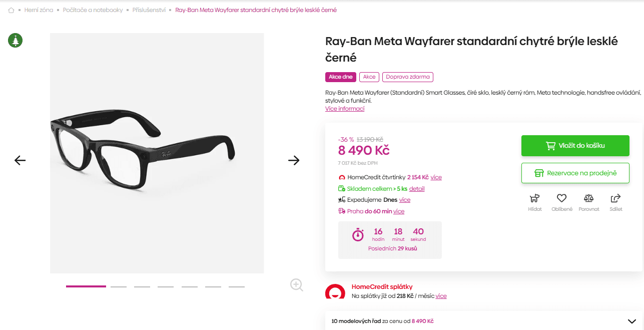
Task: Click the red HomeCredit logo icon
Action: [x=334, y=291]
